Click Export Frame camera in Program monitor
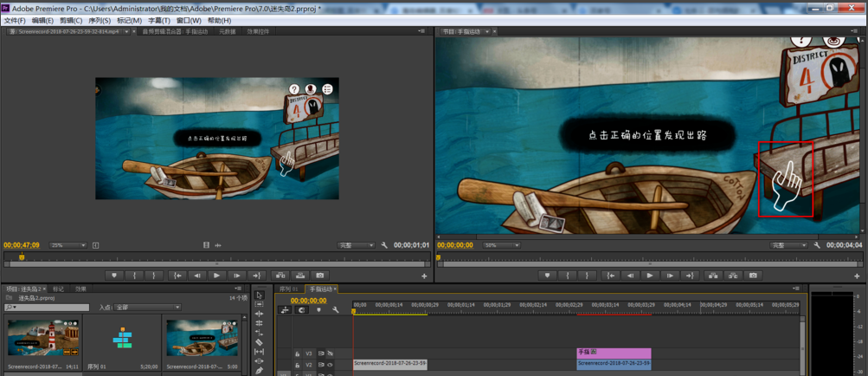This screenshot has width=868, height=376. (753, 276)
